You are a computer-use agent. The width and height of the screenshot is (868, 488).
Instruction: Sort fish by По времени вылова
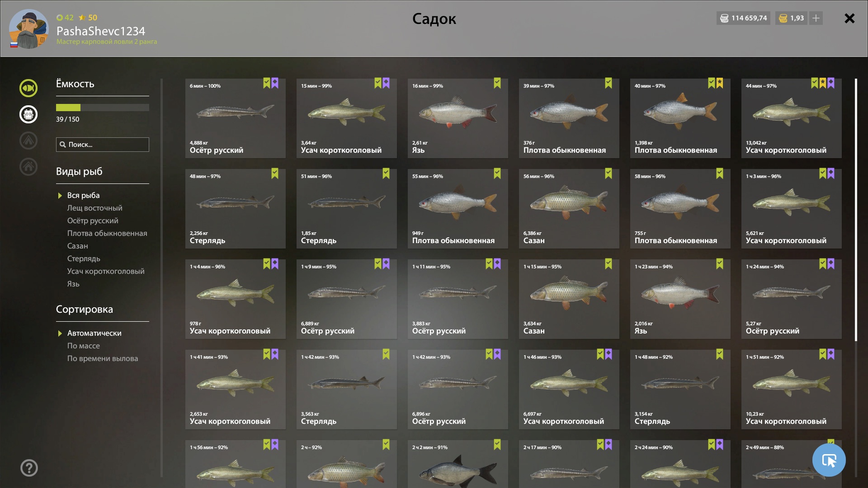103,358
